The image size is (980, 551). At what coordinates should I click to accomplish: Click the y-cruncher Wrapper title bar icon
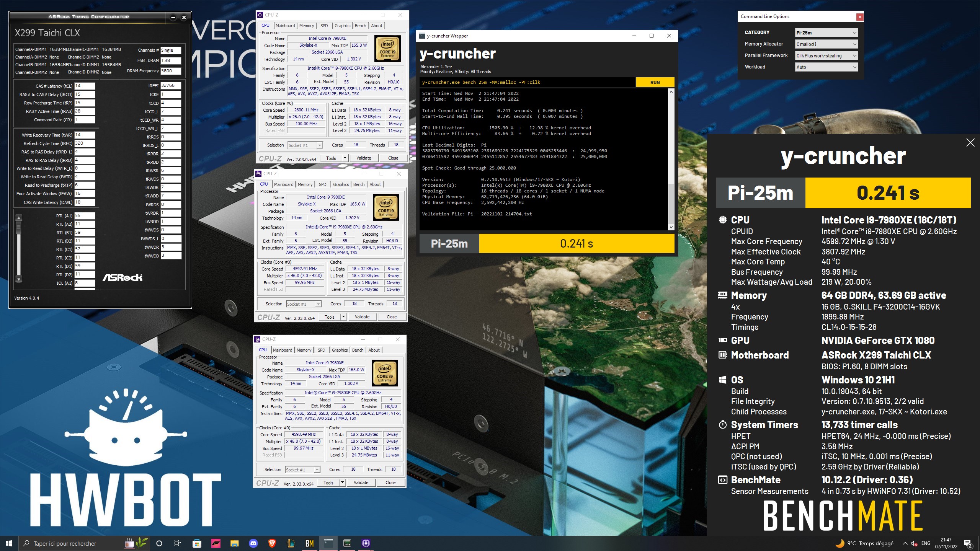point(422,36)
